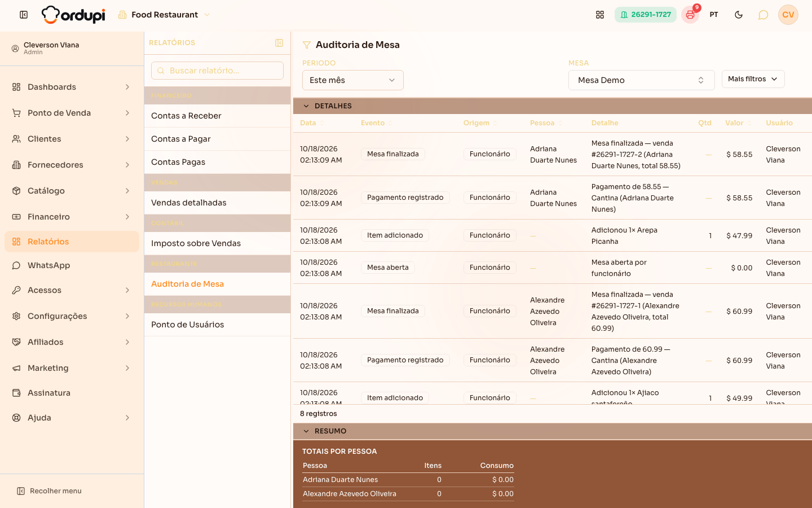Sort the table by Valor column
The image size is (812, 508).
click(x=739, y=123)
